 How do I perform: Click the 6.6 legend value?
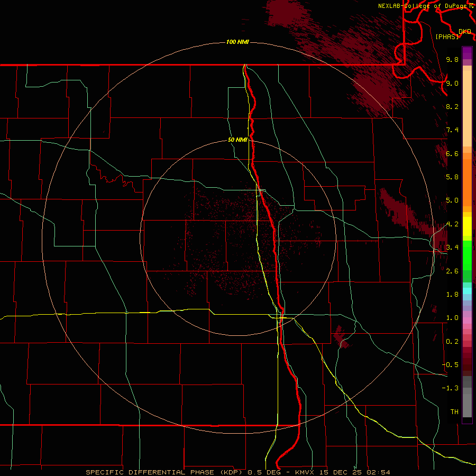tap(452, 153)
